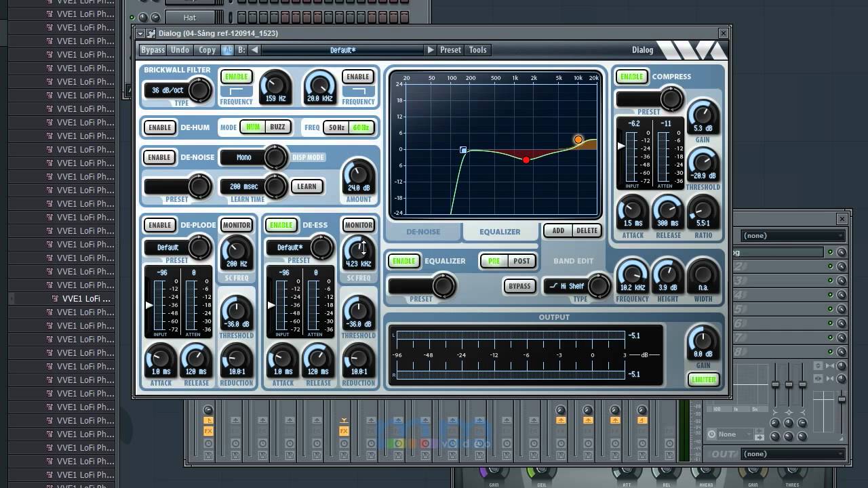
Task: Select BUZZ mode in De-Hum
Action: [278, 127]
